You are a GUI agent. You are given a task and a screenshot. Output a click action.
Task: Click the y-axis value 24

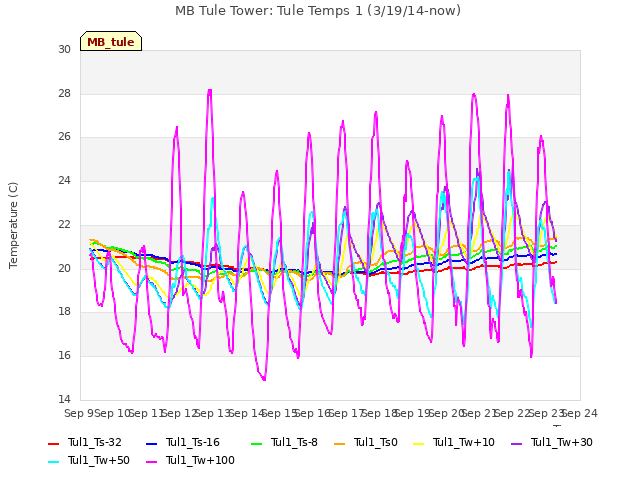pyautogui.click(x=64, y=180)
